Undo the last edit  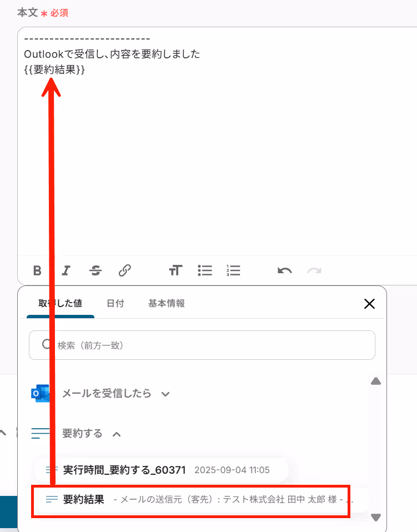[285, 270]
